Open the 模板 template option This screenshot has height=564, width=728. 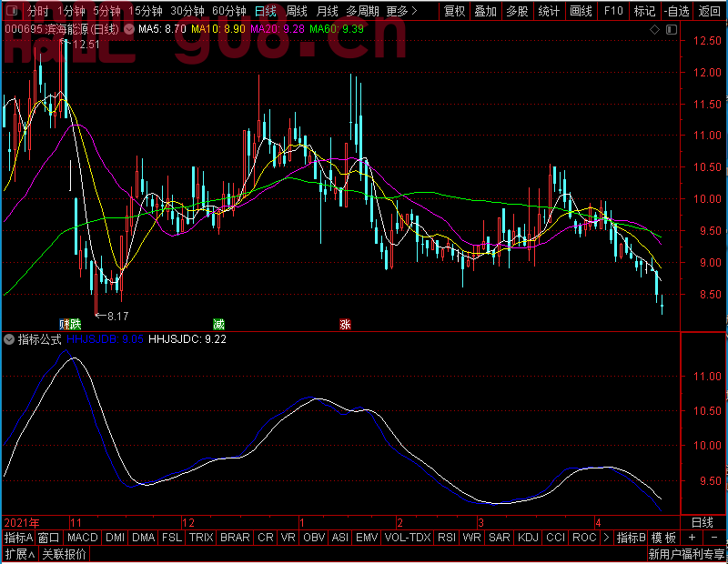663,538
